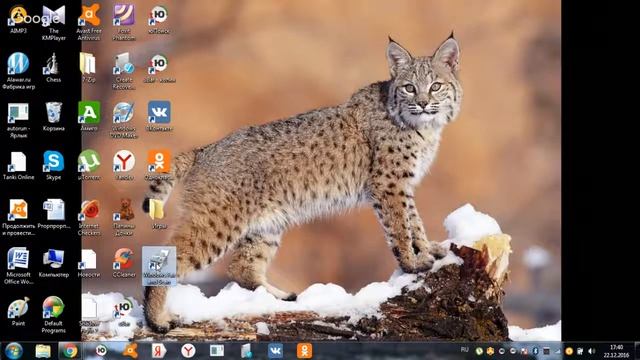The width and height of the screenshot is (640, 360).
Task: Select the Create Recovery shortcut icon
Action: point(124,71)
